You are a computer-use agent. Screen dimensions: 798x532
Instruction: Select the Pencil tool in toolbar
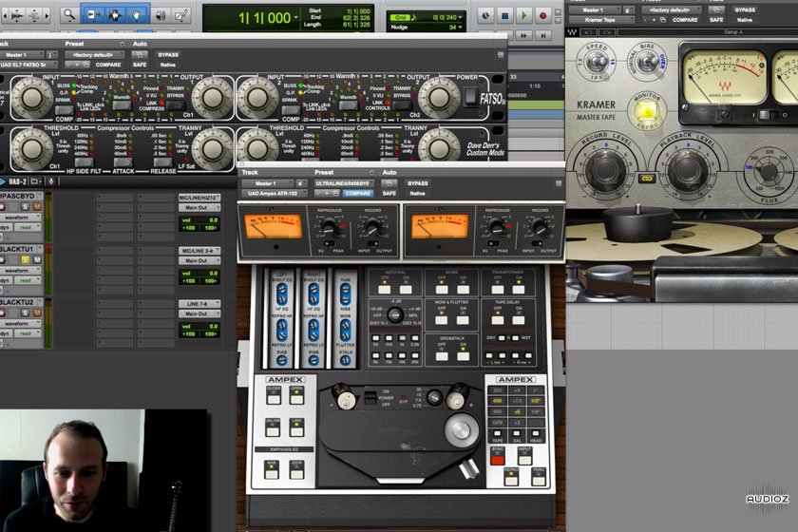click(180, 15)
